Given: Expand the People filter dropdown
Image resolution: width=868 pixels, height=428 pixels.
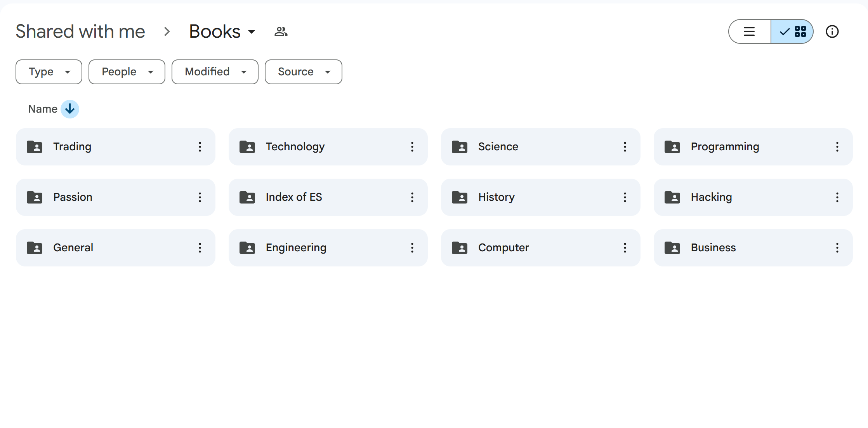Looking at the screenshot, I should point(127,72).
